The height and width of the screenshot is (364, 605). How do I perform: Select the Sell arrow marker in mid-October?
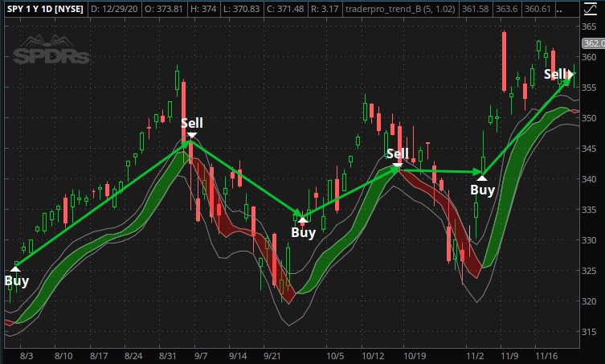[398, 166]
